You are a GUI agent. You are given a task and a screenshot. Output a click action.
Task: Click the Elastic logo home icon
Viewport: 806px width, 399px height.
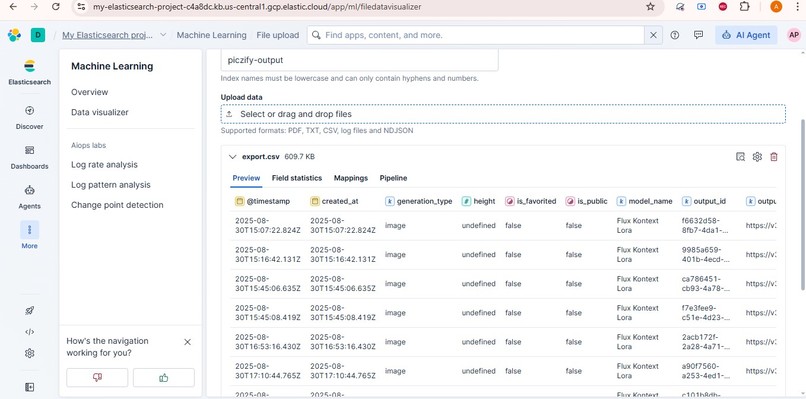tap(14, 35)
